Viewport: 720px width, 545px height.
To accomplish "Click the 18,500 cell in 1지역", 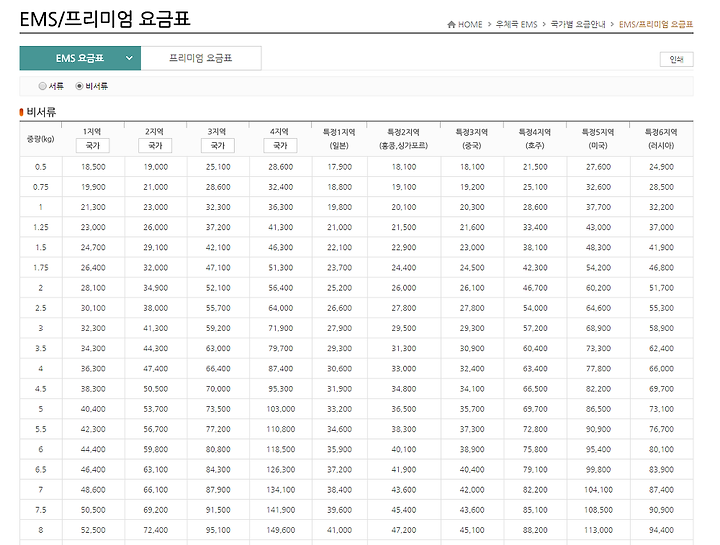I will click(93, 167).
